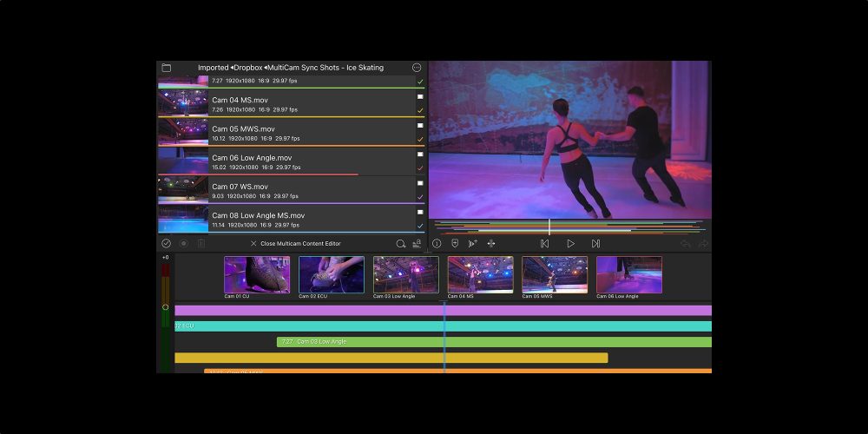Viewport: 868px width, 434px height.
Task: Open the media library folder icon
Action: pos(166,68)
